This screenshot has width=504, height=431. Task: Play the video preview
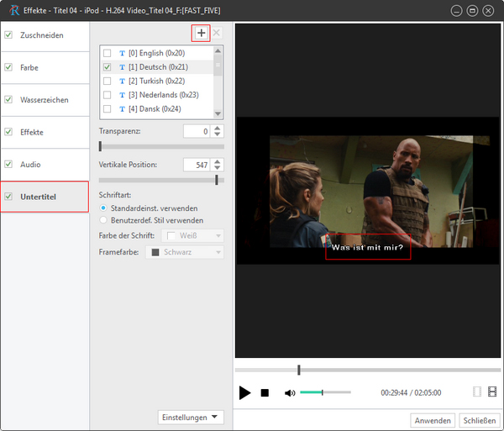point(244,392)
